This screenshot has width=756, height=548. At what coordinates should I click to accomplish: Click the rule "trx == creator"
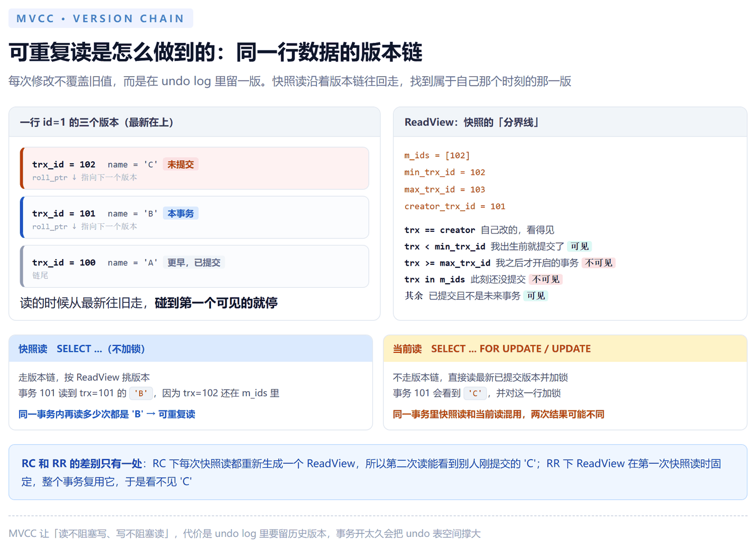(440, 230)
